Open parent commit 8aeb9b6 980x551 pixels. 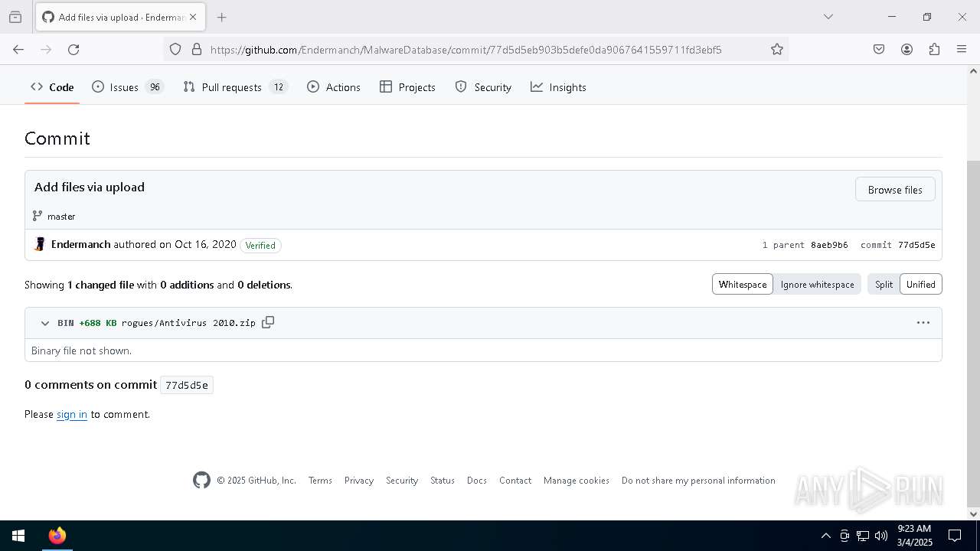pos(829,245)
